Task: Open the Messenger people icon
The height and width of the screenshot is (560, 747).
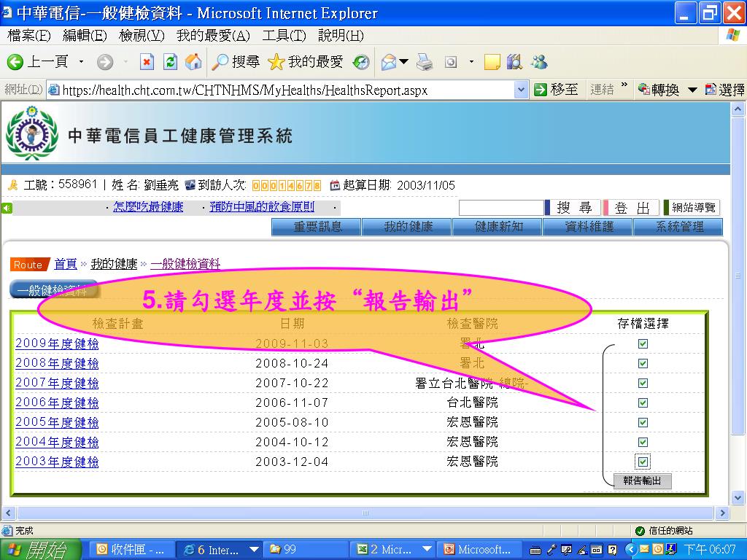Action: (x=539, y=62)
